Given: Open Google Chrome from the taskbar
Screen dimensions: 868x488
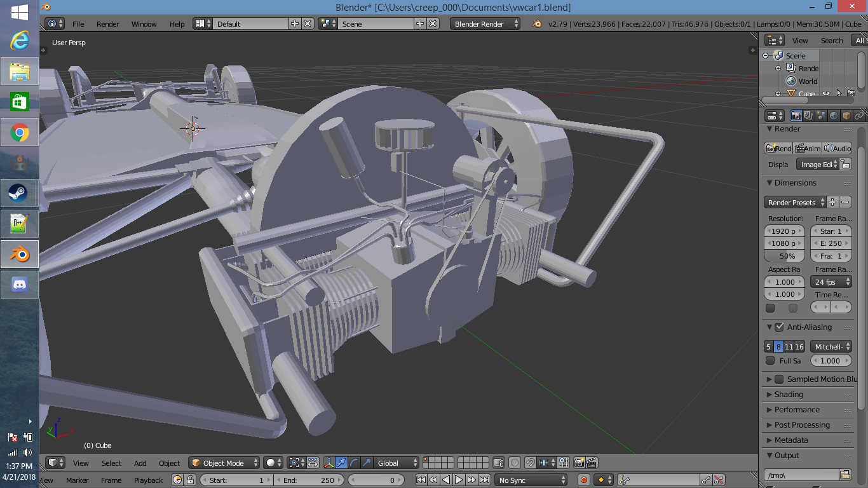Looking at the screenshot, I should (20, 133).
